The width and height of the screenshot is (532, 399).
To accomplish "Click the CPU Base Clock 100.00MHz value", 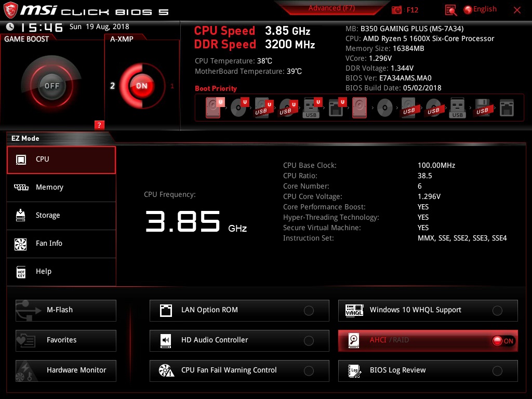I will pyautogui.click(x=436, y=165).
